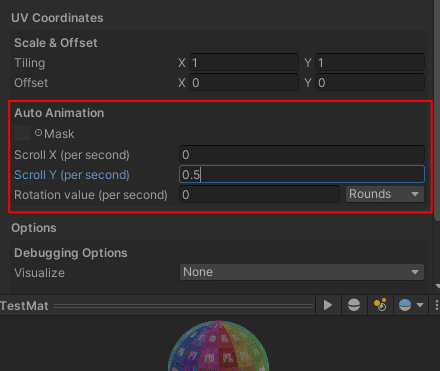Click the Scroll X (per second) field
440x371 pixels.
pyautogui.click(x=302, y=154)
